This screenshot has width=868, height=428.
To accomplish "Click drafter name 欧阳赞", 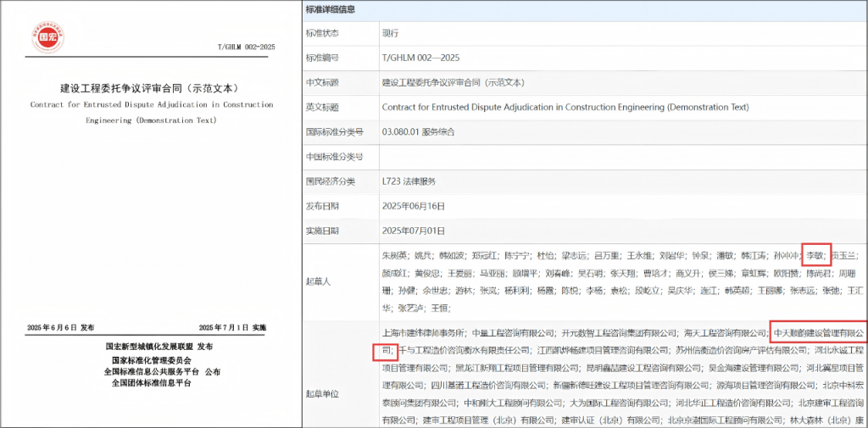I will click(785, 273).
